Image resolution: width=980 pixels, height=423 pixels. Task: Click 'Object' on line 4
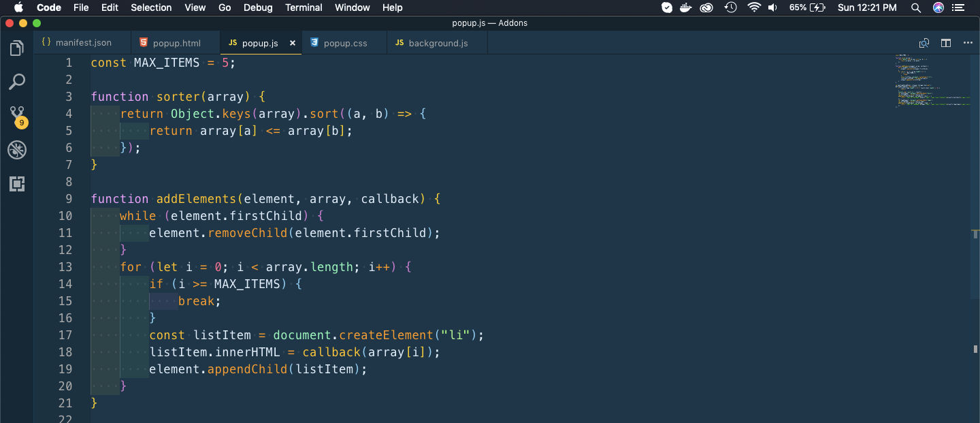(193, 114)
